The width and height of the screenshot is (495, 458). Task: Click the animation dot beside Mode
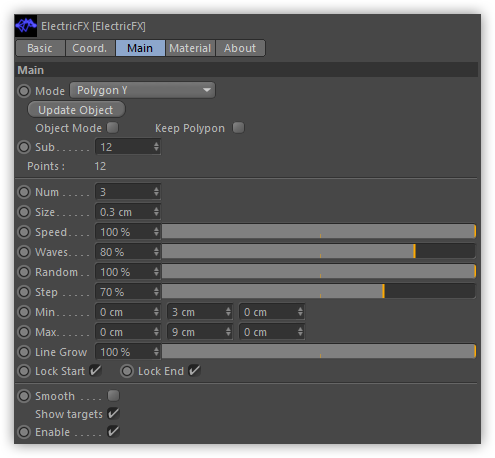pyautogui.click(x=24, y=91)
